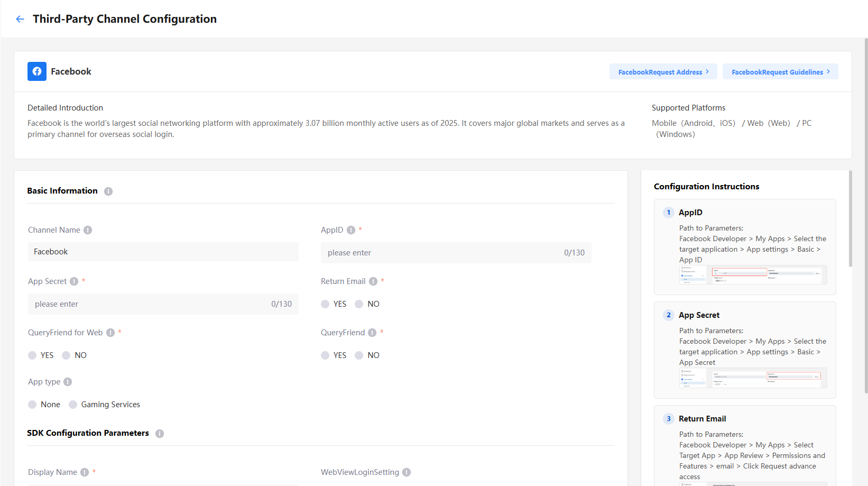Click the Facebook logo icon

tap(37, 71)
